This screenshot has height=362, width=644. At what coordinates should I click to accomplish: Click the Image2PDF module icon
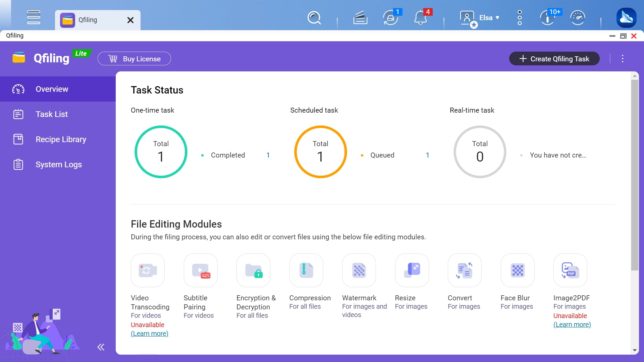(570, 269)
